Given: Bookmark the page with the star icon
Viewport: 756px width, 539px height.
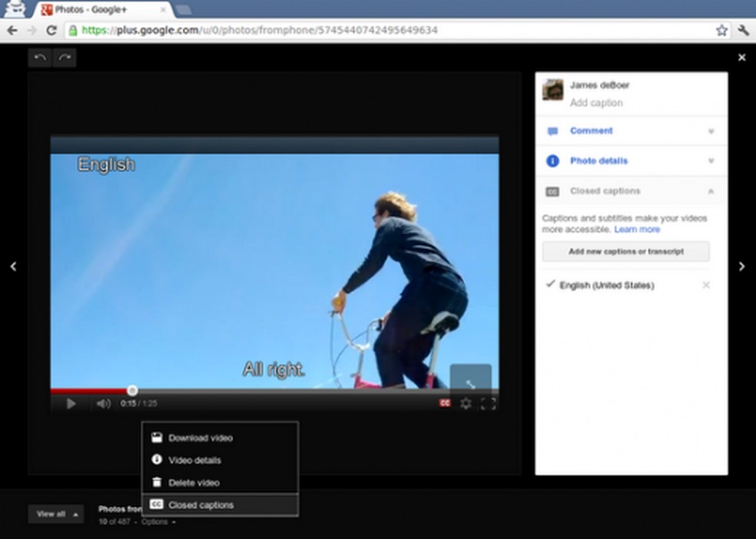Looking at the screenshot, I should pos(721,31).
